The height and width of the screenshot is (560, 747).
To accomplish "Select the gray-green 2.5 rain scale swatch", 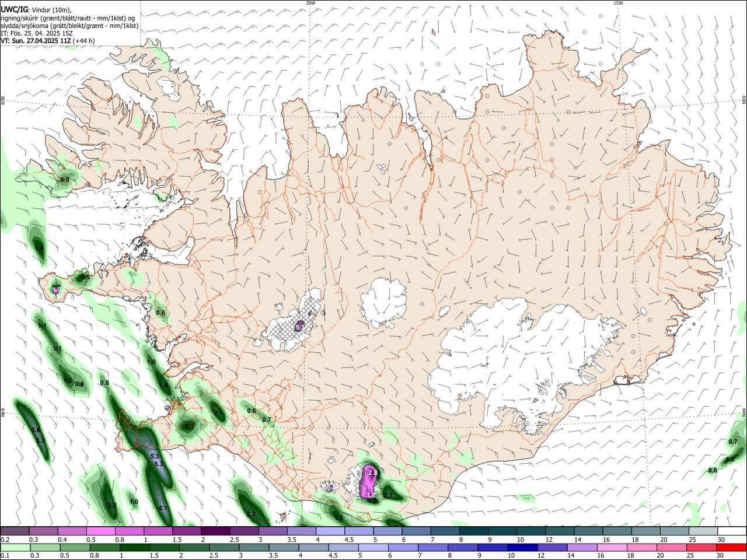I will pyautogui.click(x=224, y=547).
